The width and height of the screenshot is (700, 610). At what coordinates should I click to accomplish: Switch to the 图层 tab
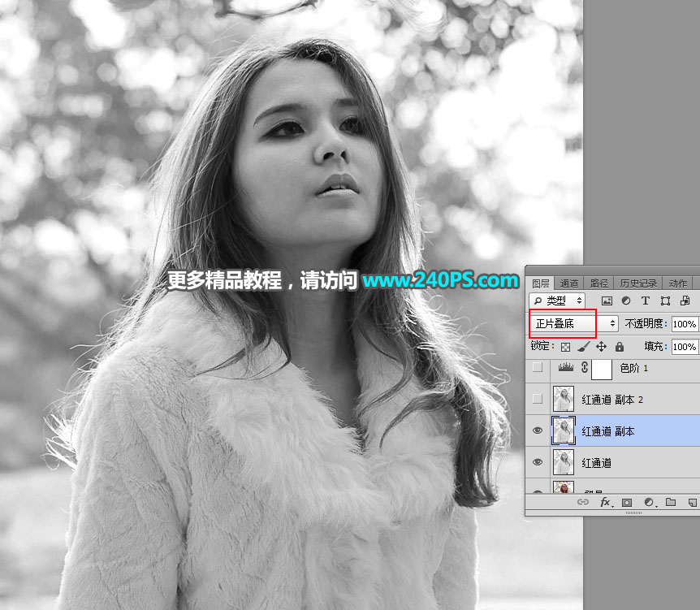tap(541, 283)
